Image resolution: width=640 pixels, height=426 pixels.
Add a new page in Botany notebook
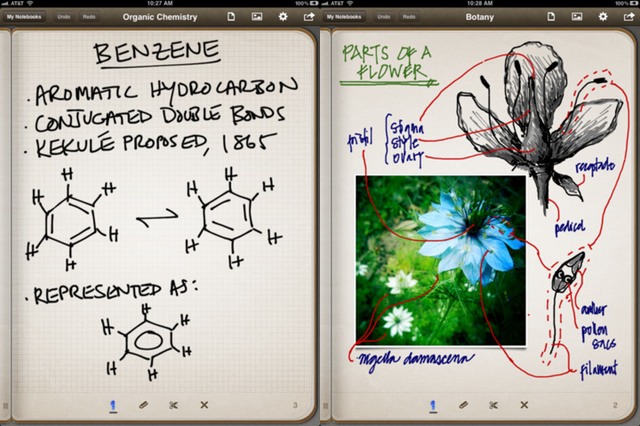coord(551,17)
